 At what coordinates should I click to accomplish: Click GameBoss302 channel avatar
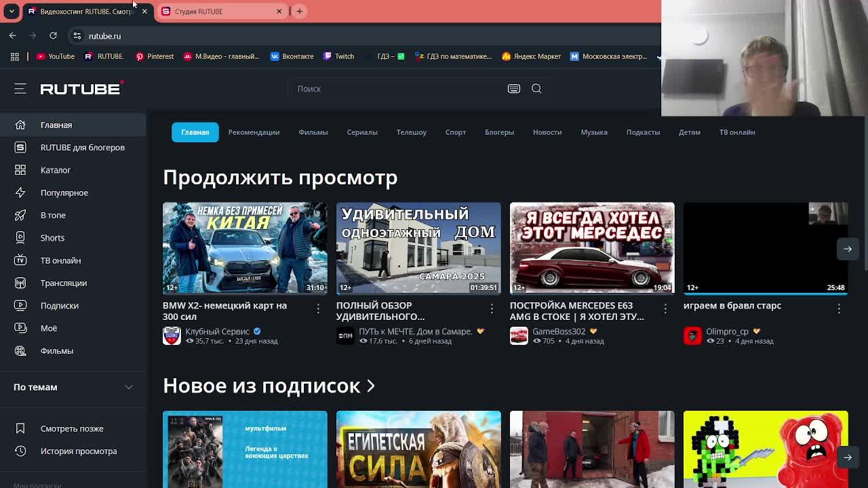[x=519, y=335]
